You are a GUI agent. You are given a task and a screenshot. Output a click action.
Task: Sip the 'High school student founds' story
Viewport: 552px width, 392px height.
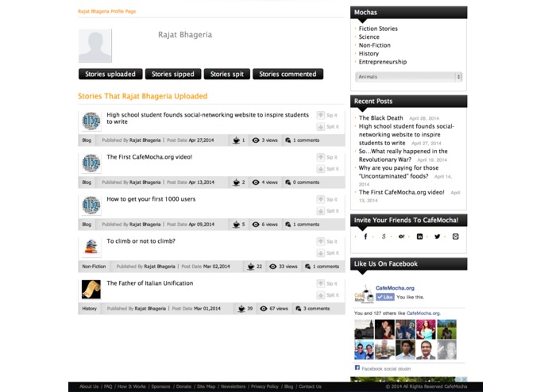click(x=327, y=115)
